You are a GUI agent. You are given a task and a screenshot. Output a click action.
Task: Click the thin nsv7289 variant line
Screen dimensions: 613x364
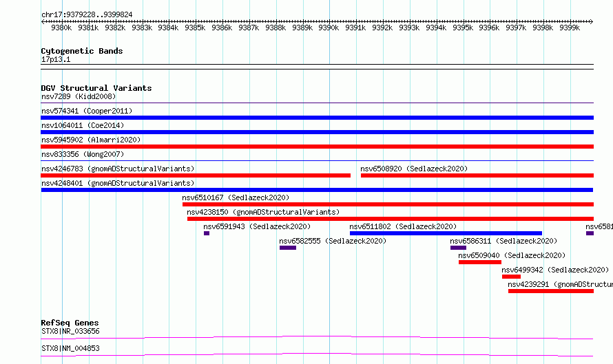(x=317, y=103)
